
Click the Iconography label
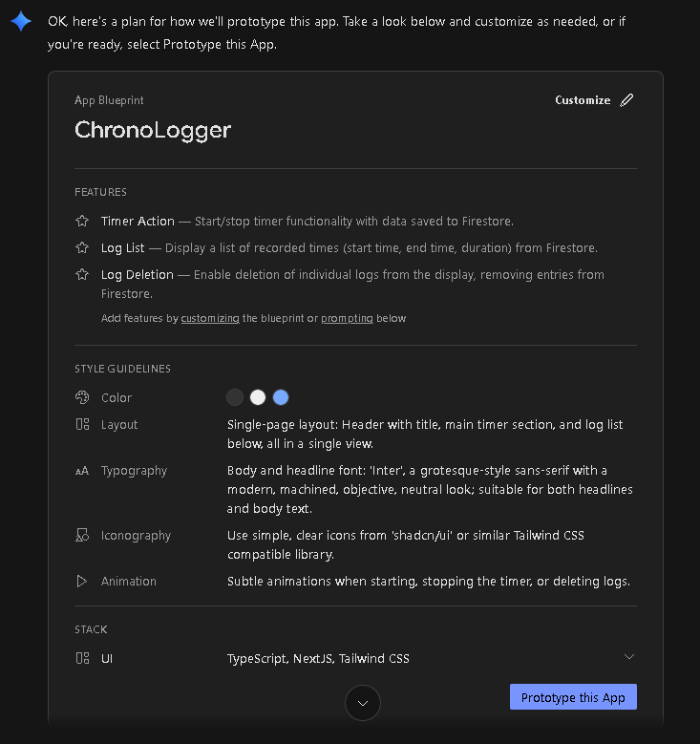136,535
